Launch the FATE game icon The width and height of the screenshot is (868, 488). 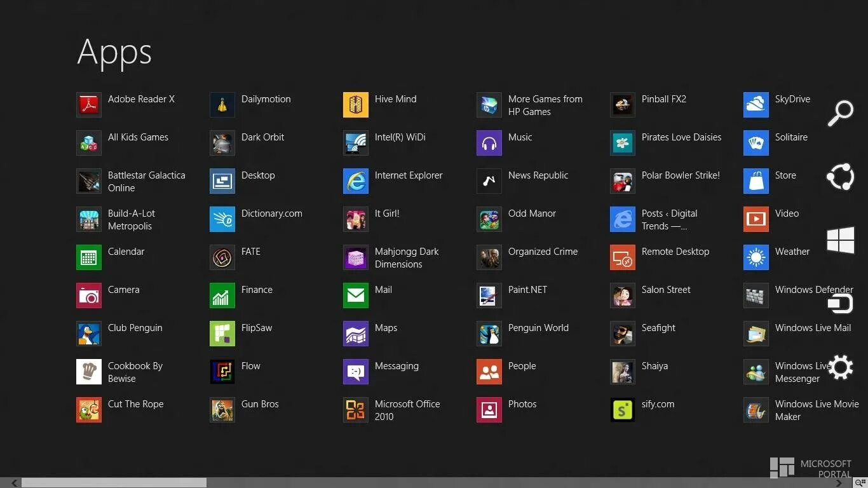pos(222,257)
